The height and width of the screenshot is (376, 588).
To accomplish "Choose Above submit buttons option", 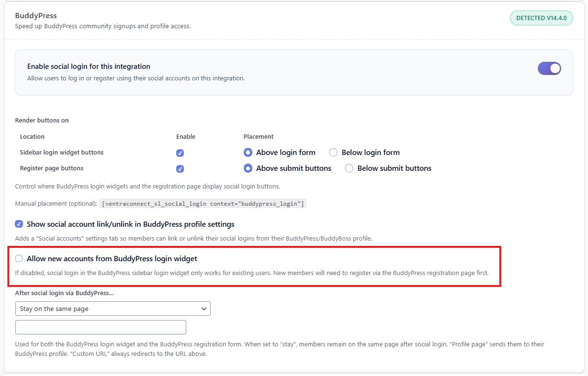I will tap(248, 168).
